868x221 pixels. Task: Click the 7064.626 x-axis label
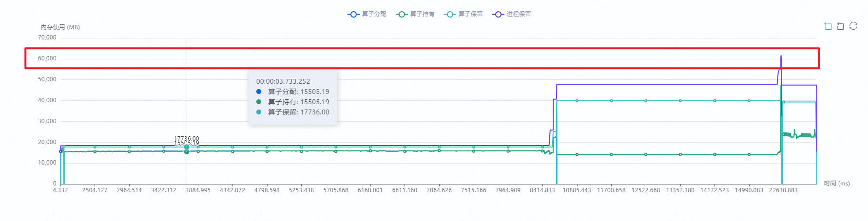tap(439, 190)
